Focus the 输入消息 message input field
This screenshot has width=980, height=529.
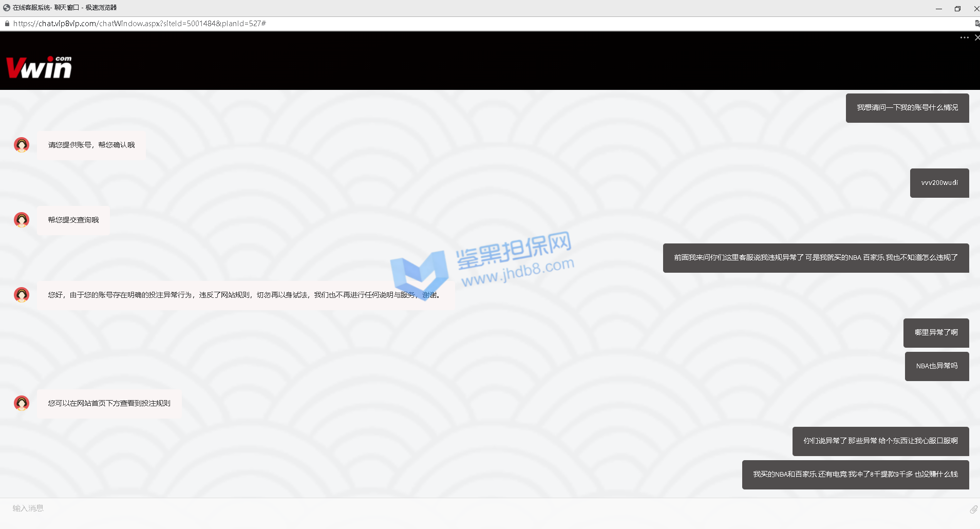point(462,508)
